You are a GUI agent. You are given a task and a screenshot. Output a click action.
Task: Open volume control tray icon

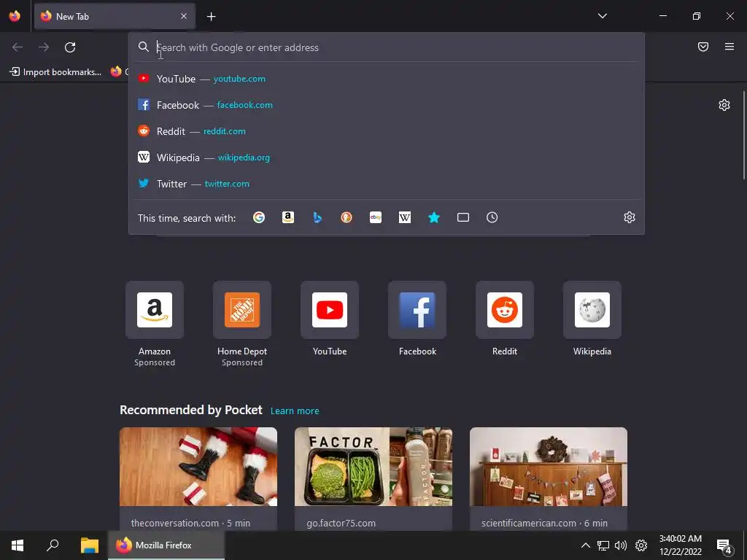(621, 545)
